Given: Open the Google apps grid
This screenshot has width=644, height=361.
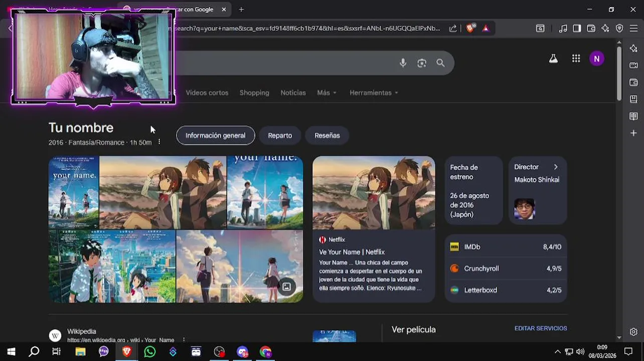Looking at the screenshot, I should 576,59.
